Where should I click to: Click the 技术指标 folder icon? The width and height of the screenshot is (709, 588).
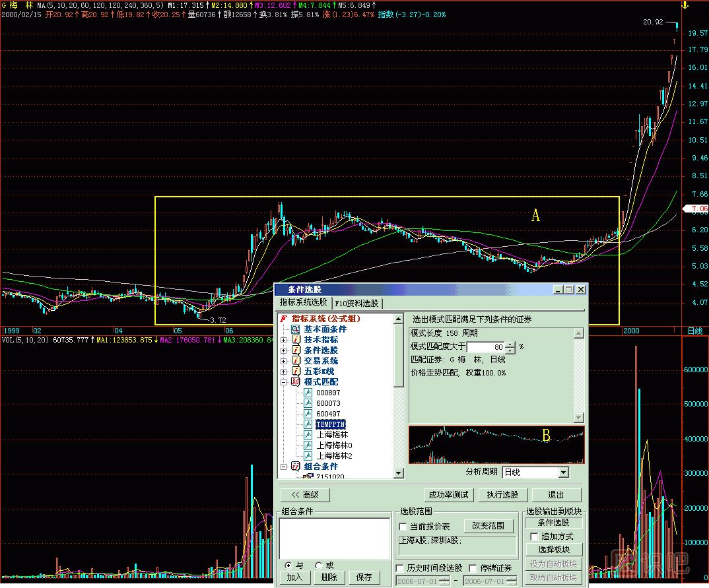click(x=296, y=340)
